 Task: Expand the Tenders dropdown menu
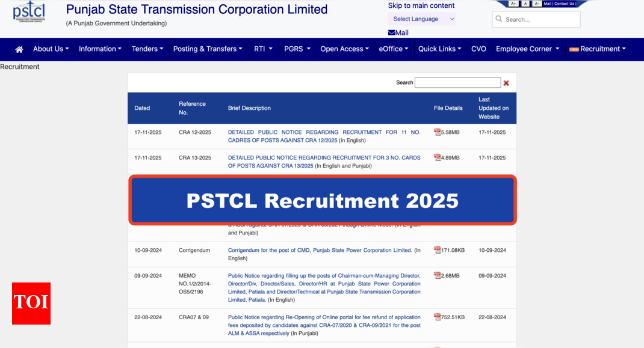coord(147,49)
